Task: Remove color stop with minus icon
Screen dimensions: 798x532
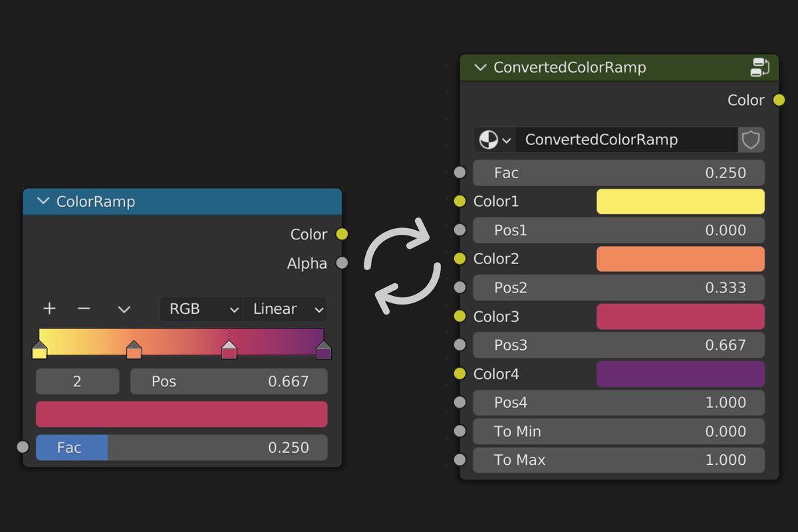Action: click(84, 309)
